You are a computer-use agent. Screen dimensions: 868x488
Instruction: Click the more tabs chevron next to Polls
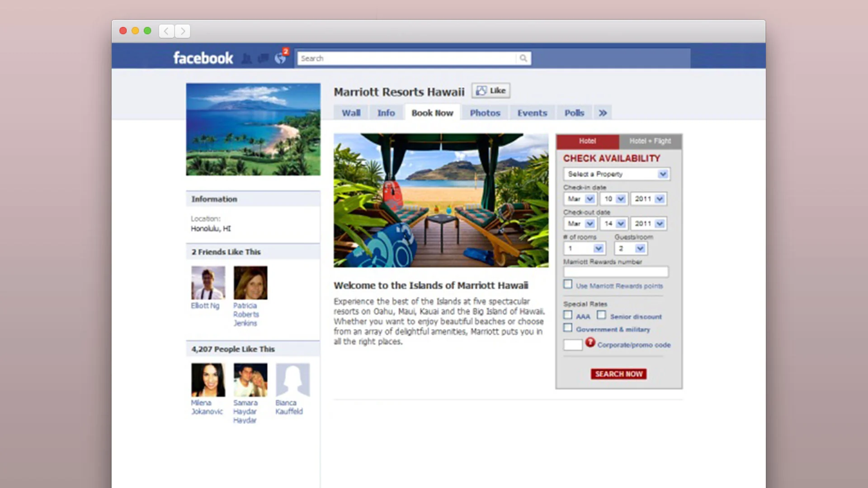tap(603, 113)
